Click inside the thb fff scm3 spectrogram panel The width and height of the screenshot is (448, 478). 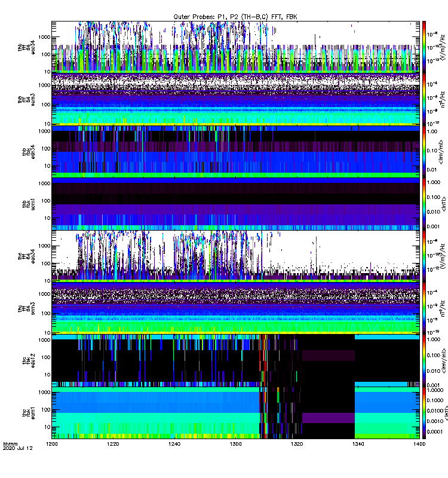pyautogui.click(x=235, y=100)
